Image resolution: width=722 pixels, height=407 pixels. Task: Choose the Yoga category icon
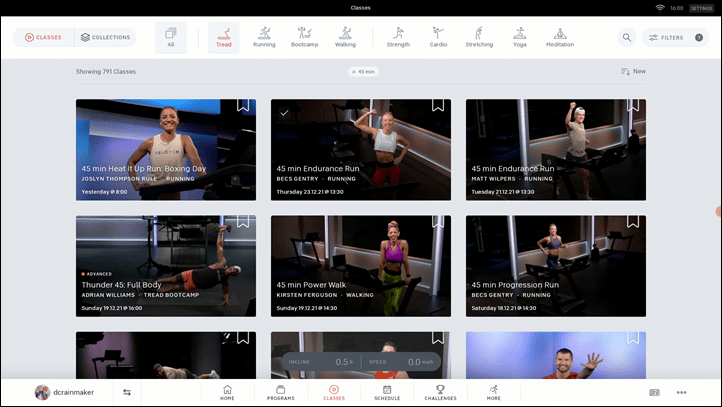click(519, 37)
